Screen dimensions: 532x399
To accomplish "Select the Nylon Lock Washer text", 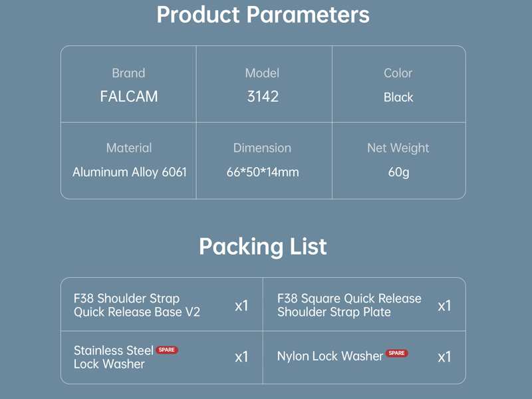I will (x=330, y=356).
